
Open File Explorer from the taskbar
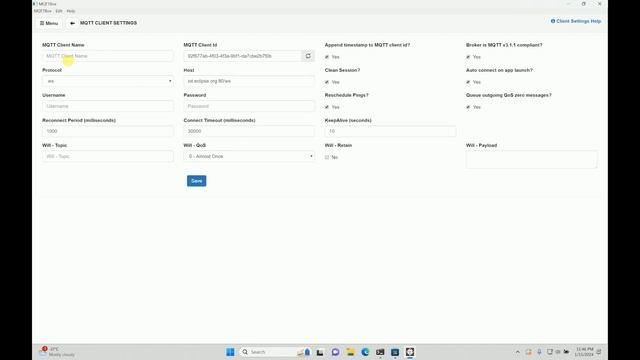coord(350,352)
